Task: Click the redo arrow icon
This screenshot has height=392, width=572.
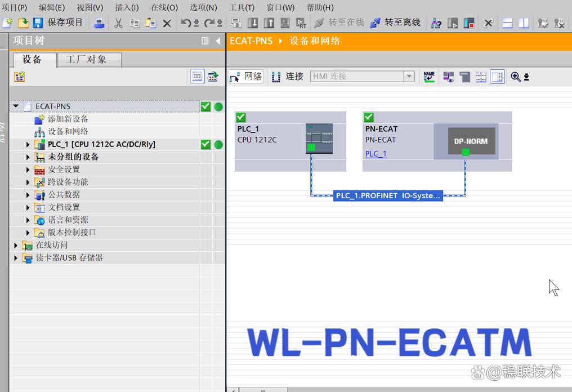Action: click(209, 23)
